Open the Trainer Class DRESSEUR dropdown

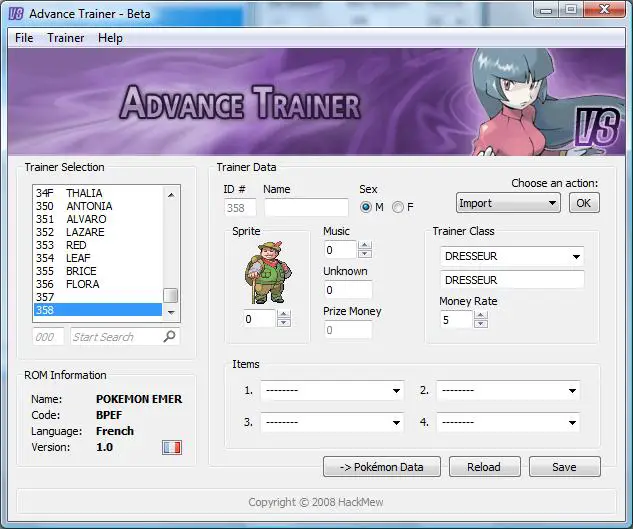tap(512, 256)
